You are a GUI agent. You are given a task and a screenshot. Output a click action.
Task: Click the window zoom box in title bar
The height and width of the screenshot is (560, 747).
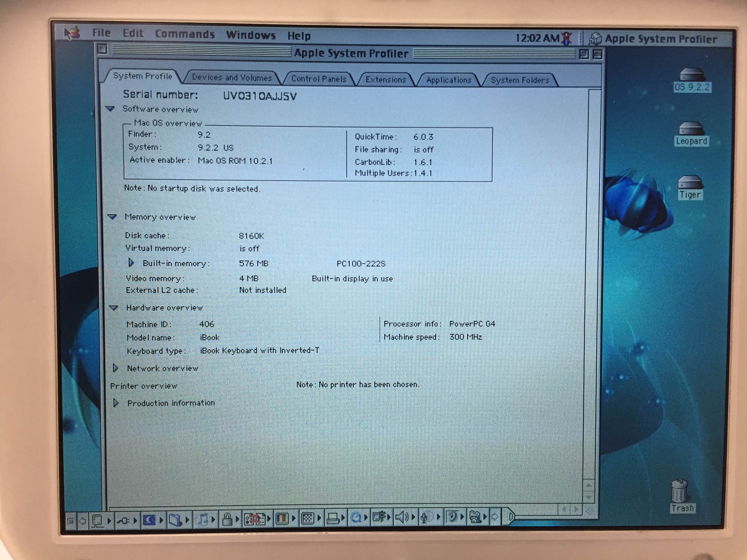[x=584, y=54]
